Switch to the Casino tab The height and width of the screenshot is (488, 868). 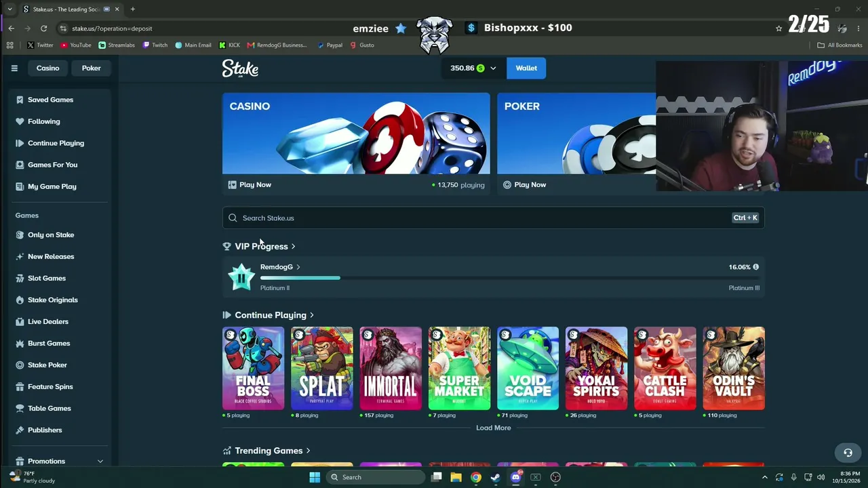pos(47,68)
